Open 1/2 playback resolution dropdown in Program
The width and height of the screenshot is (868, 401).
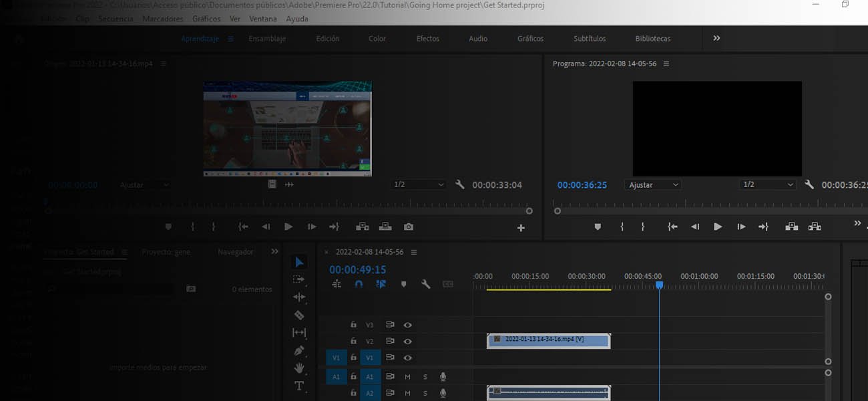pyautogui.click(x=769, y=184)
